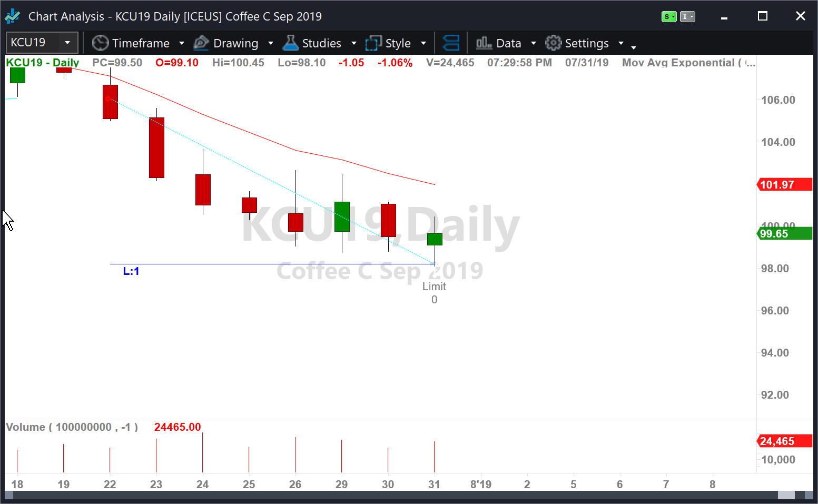
Task: Expand the Data dropdown arrow
Action: [534, 43]
